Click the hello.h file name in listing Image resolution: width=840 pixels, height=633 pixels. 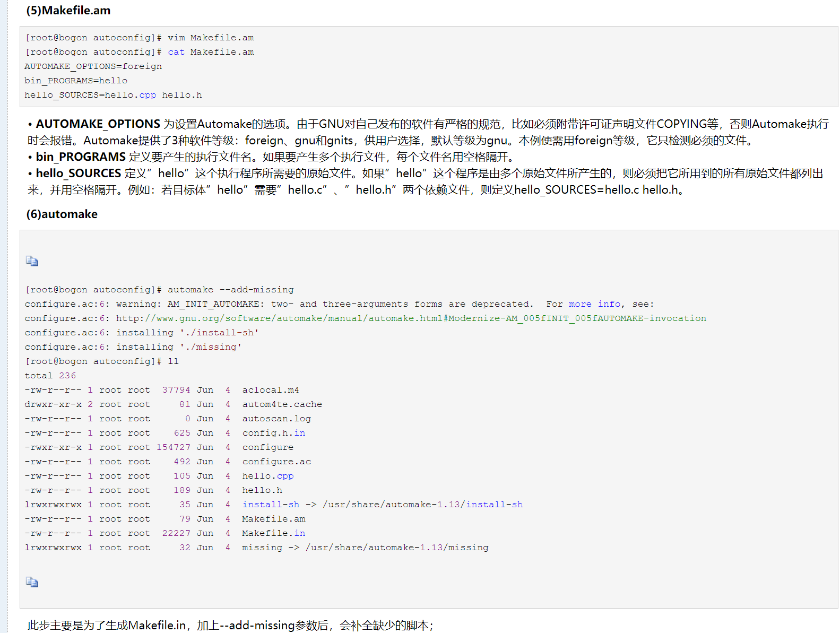[x=262, y=490]
